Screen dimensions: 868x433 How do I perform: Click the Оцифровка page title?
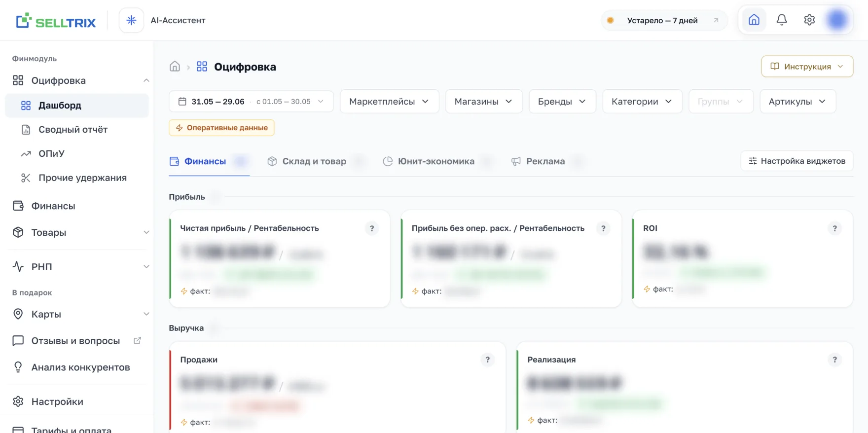[245, 67]
